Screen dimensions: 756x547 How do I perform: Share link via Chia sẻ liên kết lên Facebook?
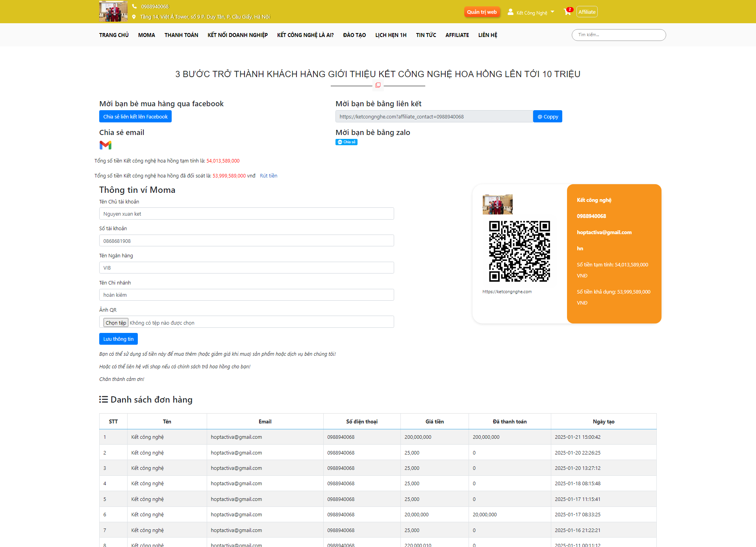[x=135, y=116]
